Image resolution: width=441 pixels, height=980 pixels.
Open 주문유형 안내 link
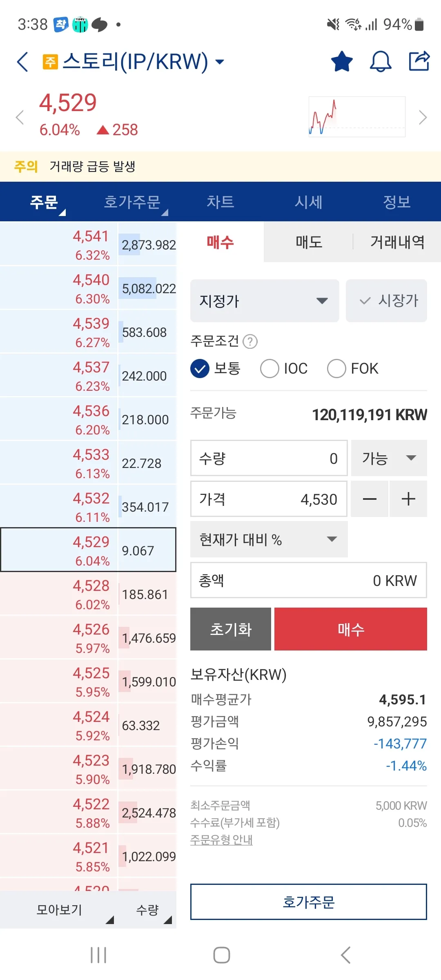pos(221,840)
